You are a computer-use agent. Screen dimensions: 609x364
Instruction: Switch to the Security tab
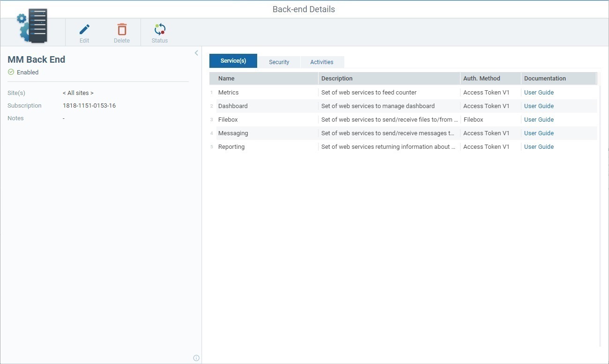coord(279,62)
